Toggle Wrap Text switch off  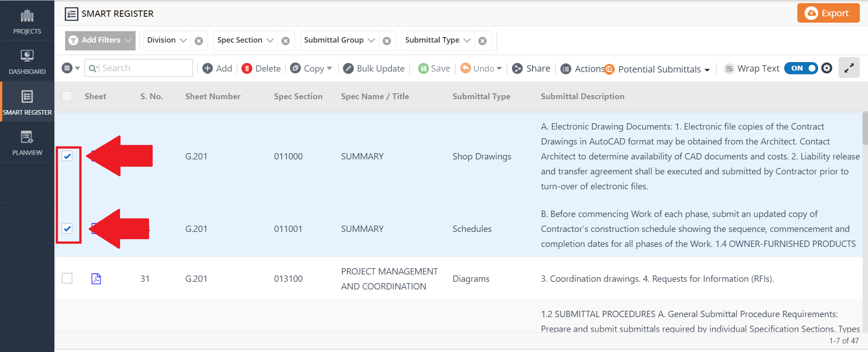click(800, 68)
